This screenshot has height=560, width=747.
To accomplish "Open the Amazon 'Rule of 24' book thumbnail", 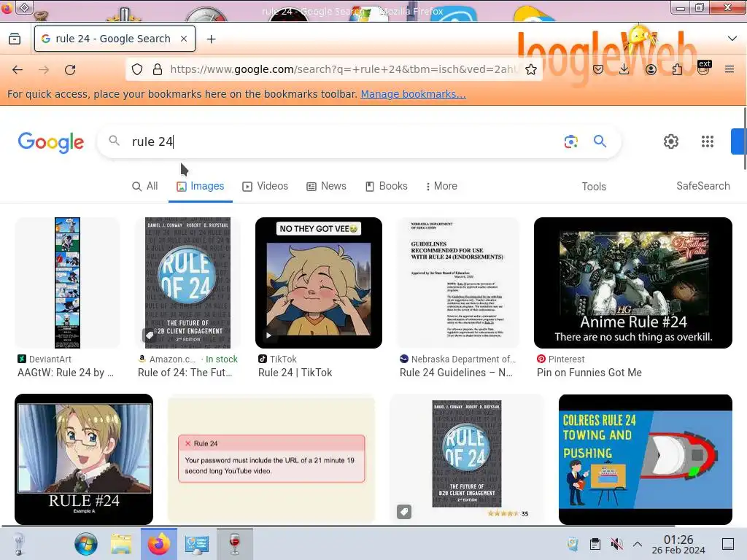I will tap(187, 283).
